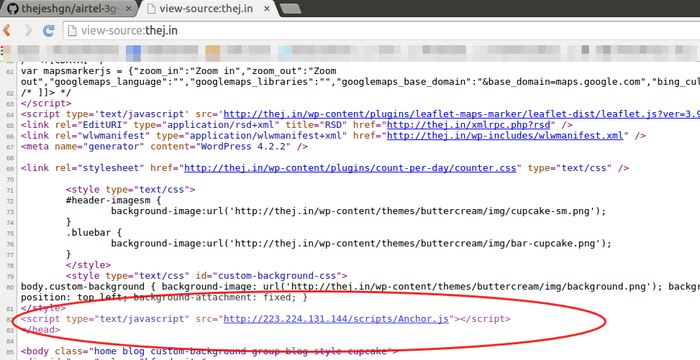
Task: Click source line number 82
Action: [x=10, y=320]
